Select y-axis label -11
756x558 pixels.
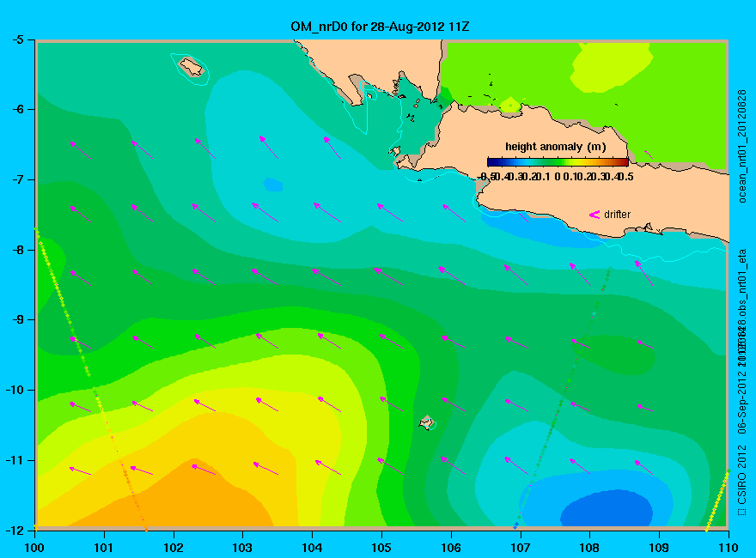pos(15,460)
